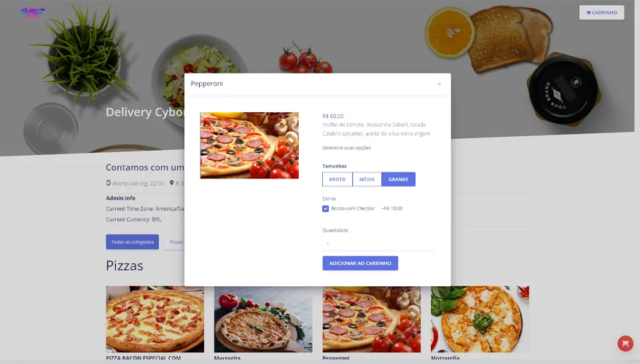Add pizza with ADICIONAR AO CARRINHO button
The image size is (640, 364).
pos(360,264)
